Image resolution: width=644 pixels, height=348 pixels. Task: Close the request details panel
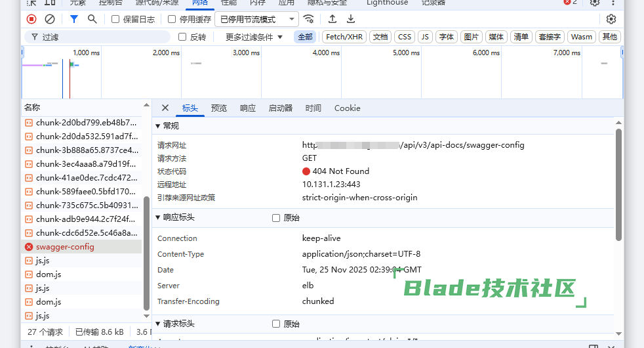coord(165,108)
